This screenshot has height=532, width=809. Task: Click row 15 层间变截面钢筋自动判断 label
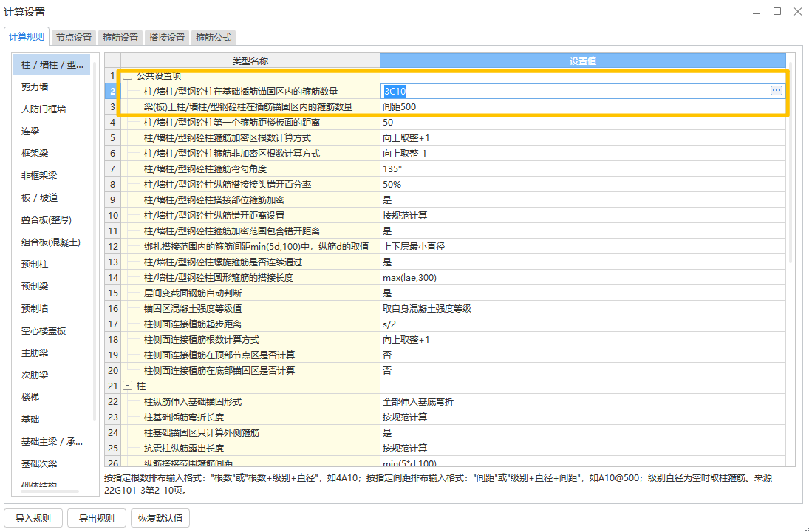[192, 293]
